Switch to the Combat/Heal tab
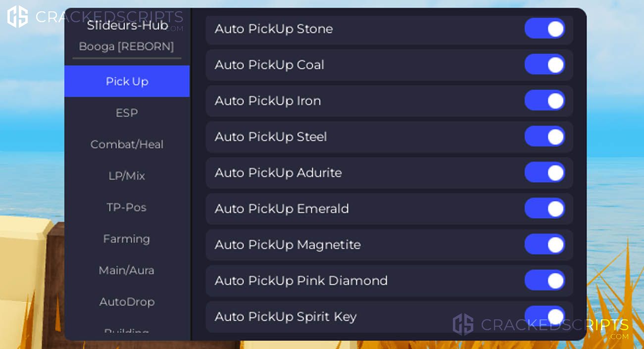Screen dimensions: 644x349 pyautogui.click(x=127, y=144)
